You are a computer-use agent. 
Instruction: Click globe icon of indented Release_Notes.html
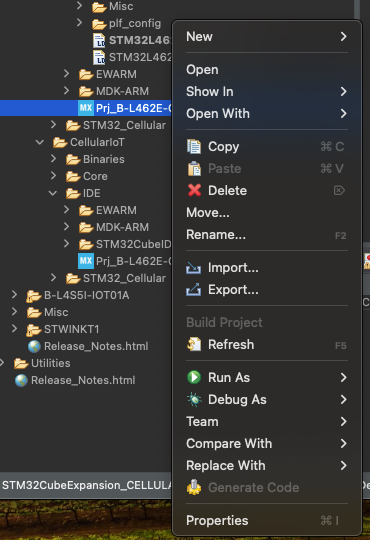point(34,346)
